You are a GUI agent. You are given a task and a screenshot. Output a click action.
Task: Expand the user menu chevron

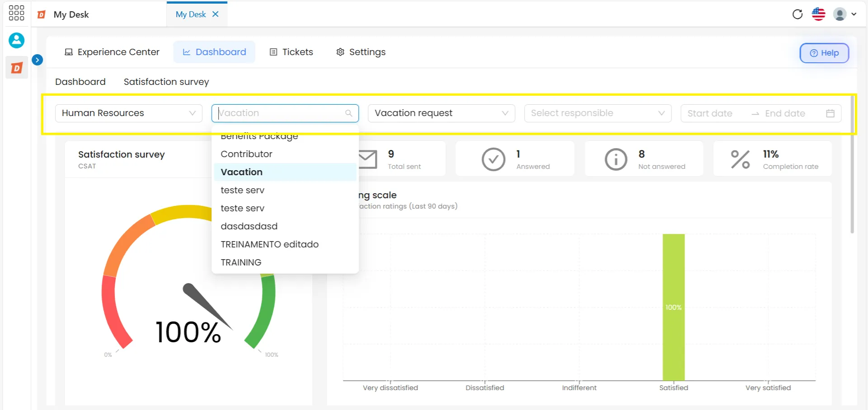(x=854, y=14)
